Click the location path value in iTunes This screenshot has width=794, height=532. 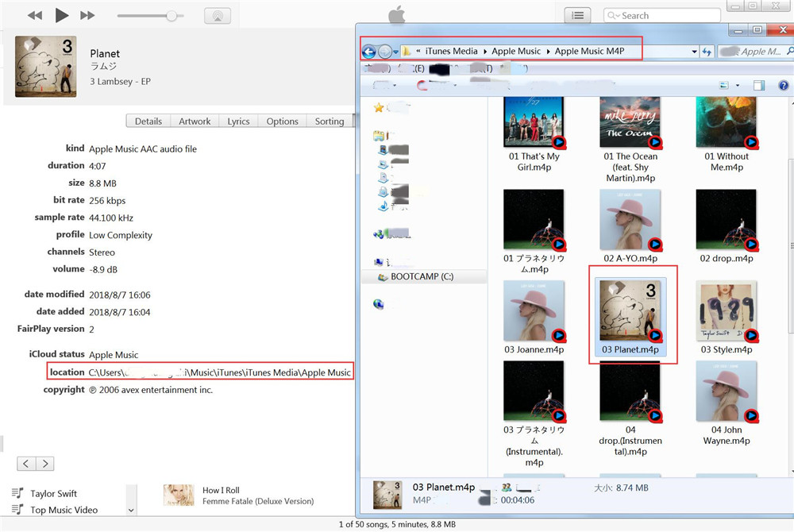(x=220, y=372)
